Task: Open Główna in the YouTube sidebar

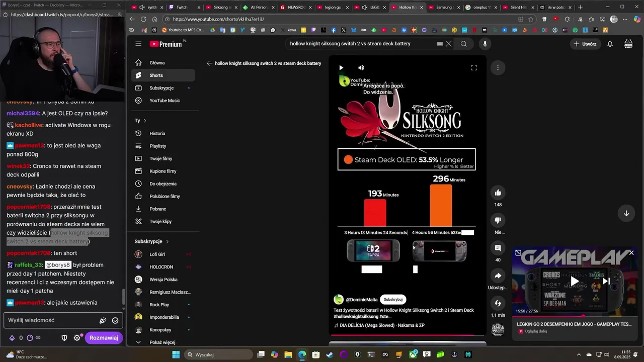Action: tap(163, 63)
